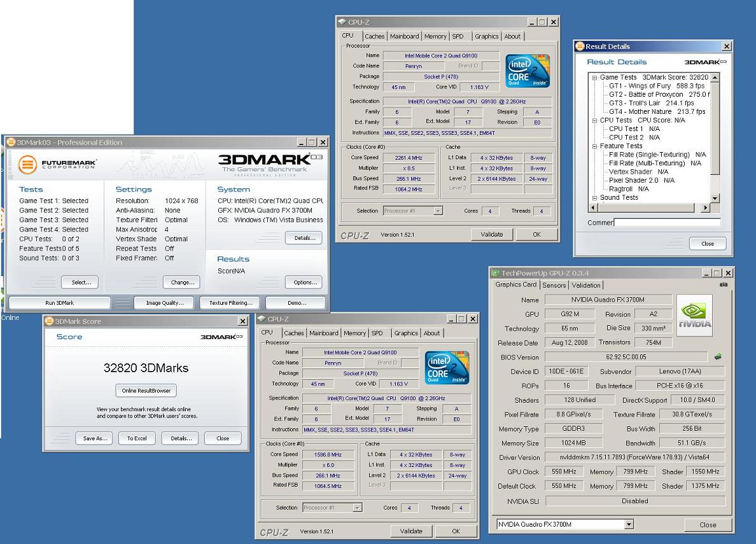The height and width of the screenshot is (544, 756).
Task: Collapse the Game Tests tree node
Action: click(x=594, y=77)
